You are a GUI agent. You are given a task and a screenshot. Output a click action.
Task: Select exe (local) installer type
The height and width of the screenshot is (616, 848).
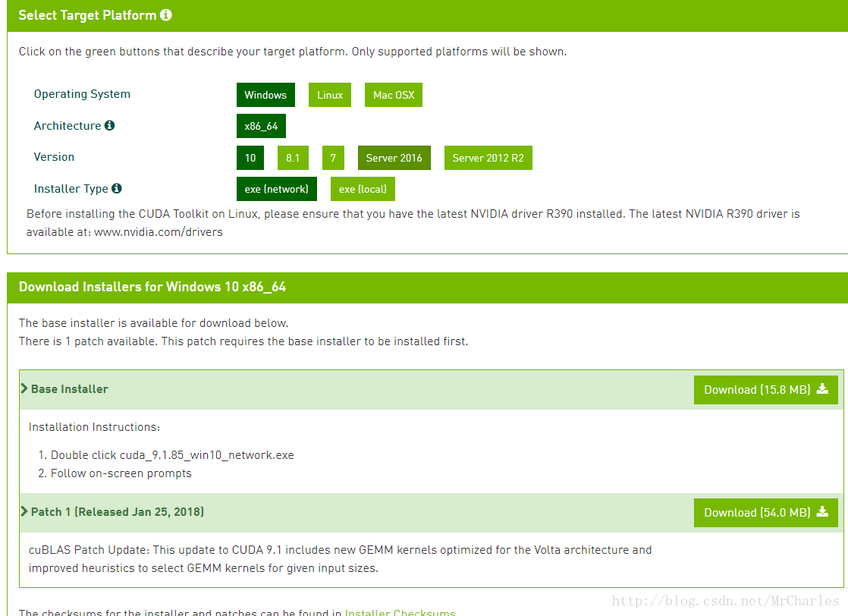click(x=363, y=190)
